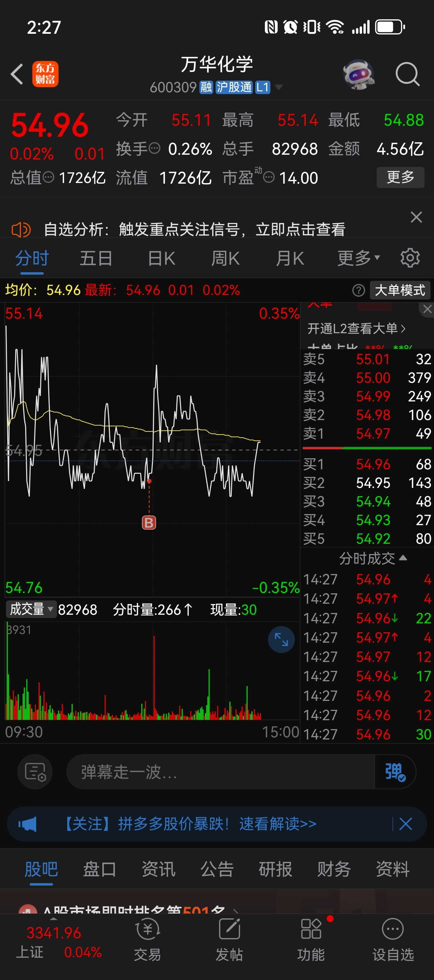Show 换手 turnover info icon
The height and width of the screenshot is (980, 434).
(154, 148)
